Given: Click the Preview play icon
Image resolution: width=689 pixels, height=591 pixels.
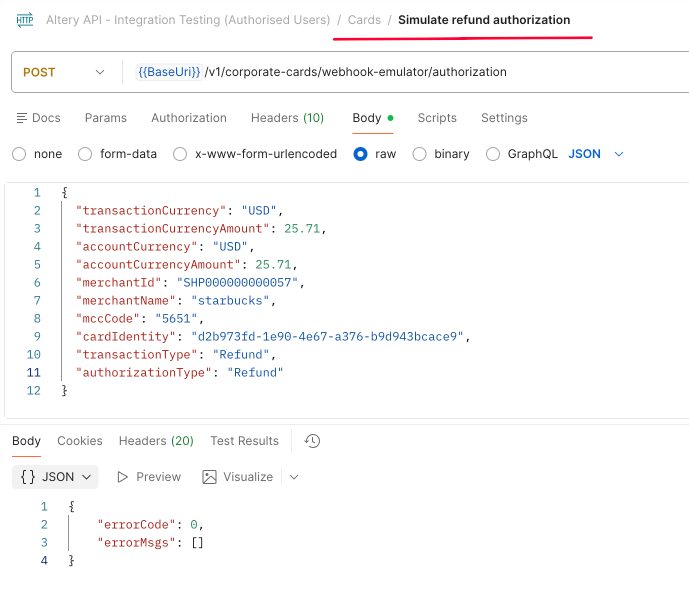Looking at the screenshot, I should pos(123,477).
